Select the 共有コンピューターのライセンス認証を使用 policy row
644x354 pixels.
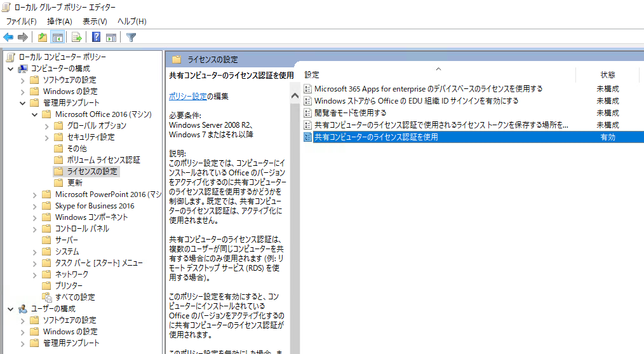[x=473, y=137]
